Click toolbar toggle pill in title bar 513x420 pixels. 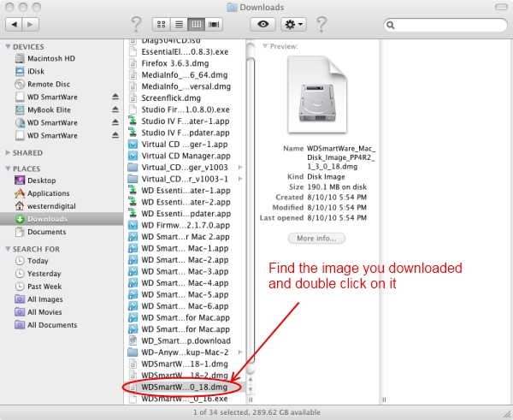point(501,7)
